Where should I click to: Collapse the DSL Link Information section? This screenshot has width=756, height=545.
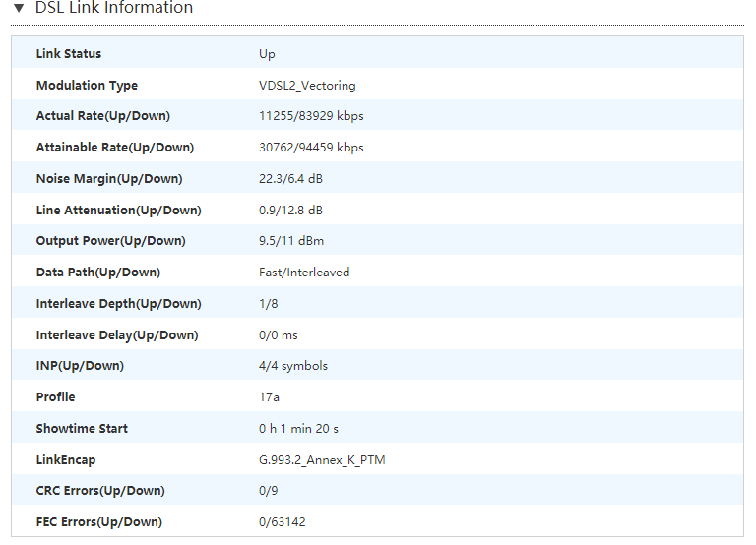(x=19, y=8)
